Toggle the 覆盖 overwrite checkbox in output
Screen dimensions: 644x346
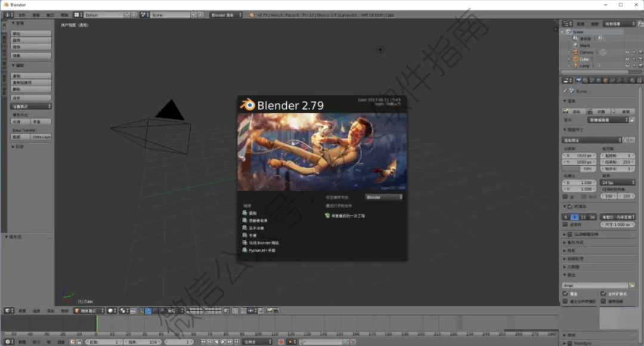click(x=565, y=294)
